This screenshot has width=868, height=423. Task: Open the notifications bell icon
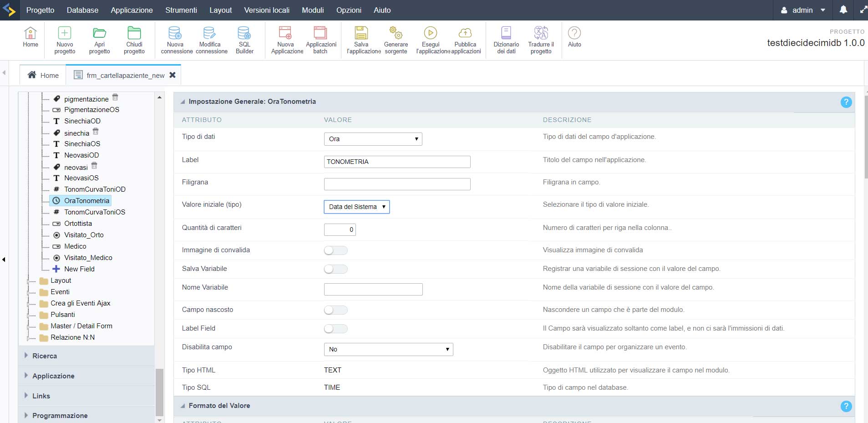(843, 10)
